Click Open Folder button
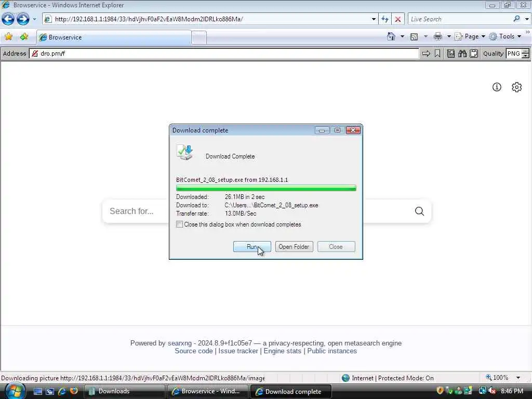The image size is (532, 399). pyautogui.click(x=294, y=247)
